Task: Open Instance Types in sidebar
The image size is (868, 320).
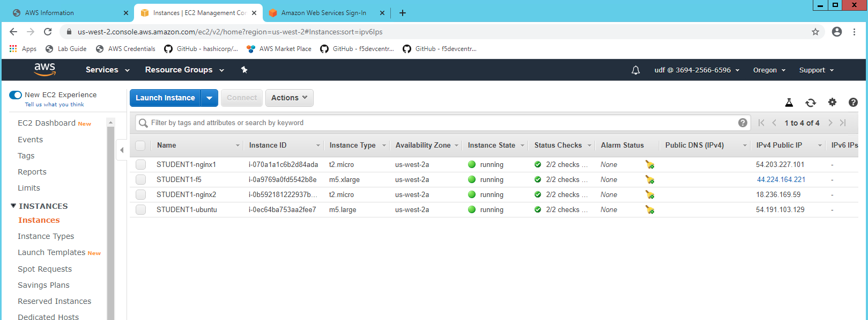Action: click(x=46, y=236)
